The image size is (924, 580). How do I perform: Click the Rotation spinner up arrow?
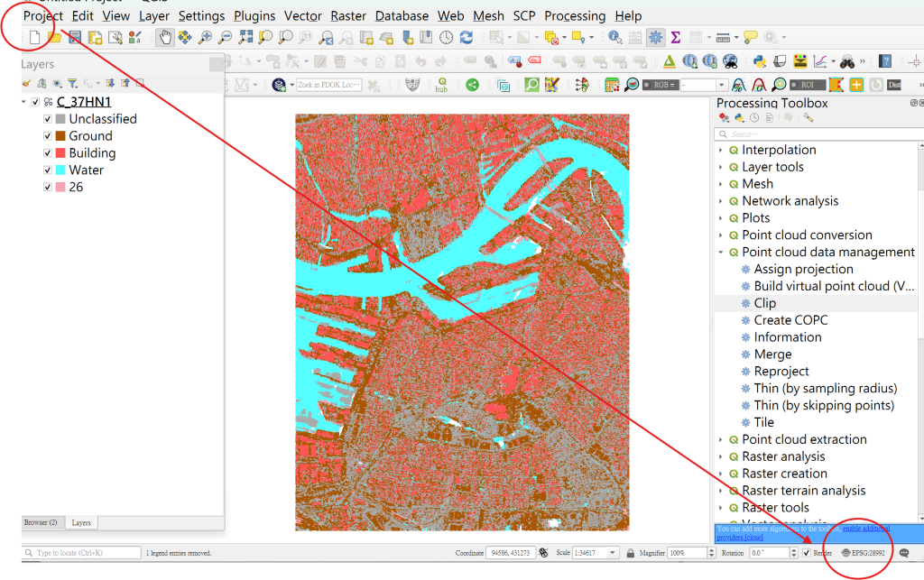[x=794, y=550]
